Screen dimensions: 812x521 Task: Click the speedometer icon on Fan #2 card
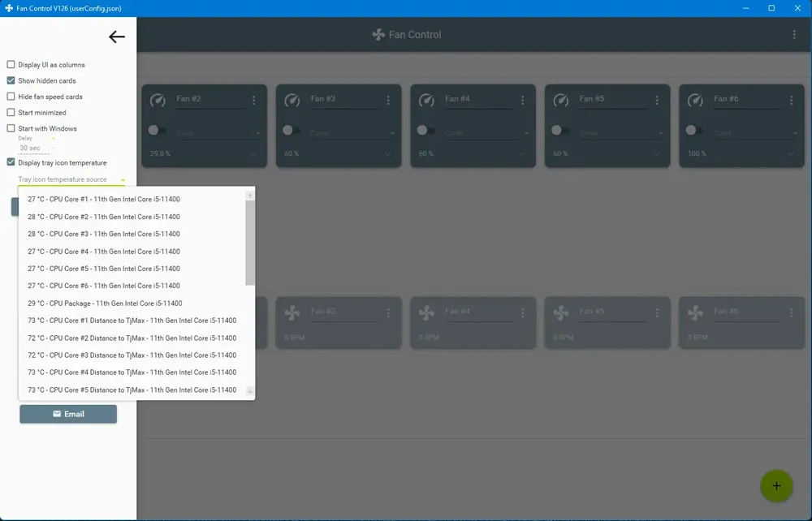pos(158,100)
